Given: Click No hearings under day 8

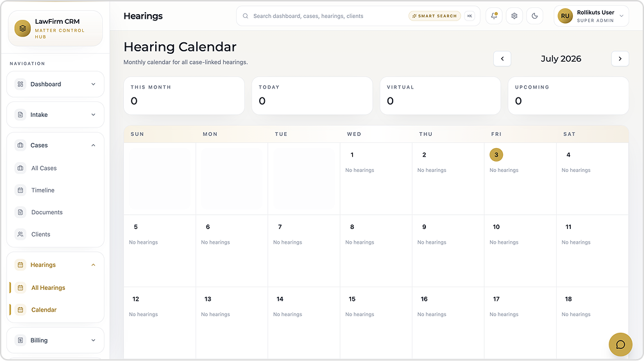Looking at the screenshot, I should coord(360,242).
